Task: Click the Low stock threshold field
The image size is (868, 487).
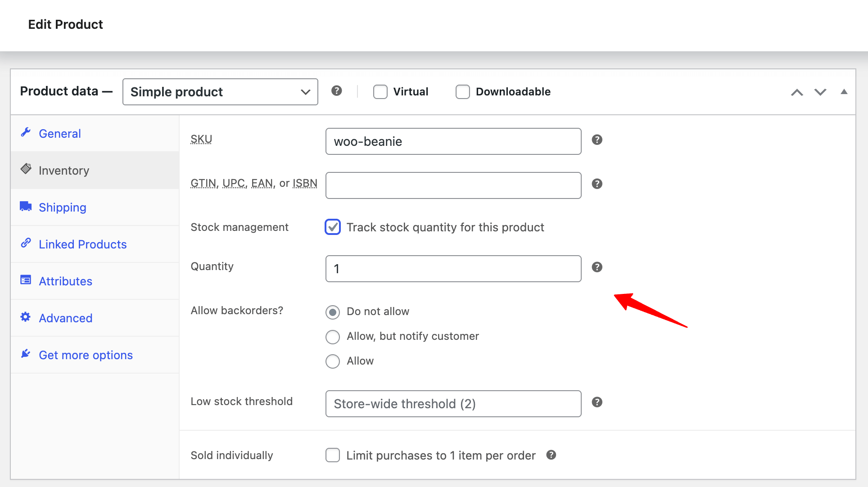Action: coord(453,404)
